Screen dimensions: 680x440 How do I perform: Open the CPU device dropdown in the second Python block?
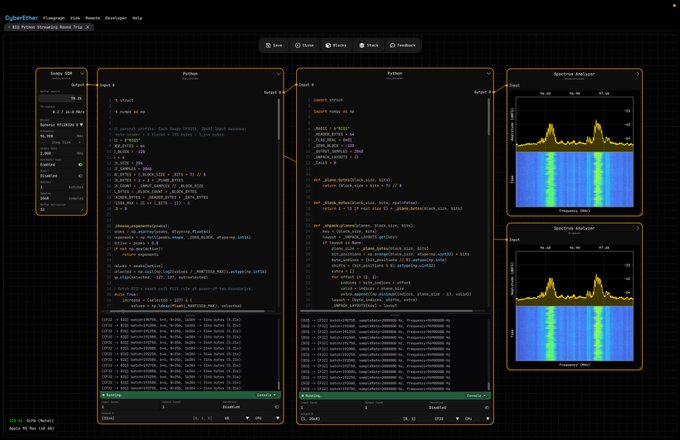click(477, 419)
